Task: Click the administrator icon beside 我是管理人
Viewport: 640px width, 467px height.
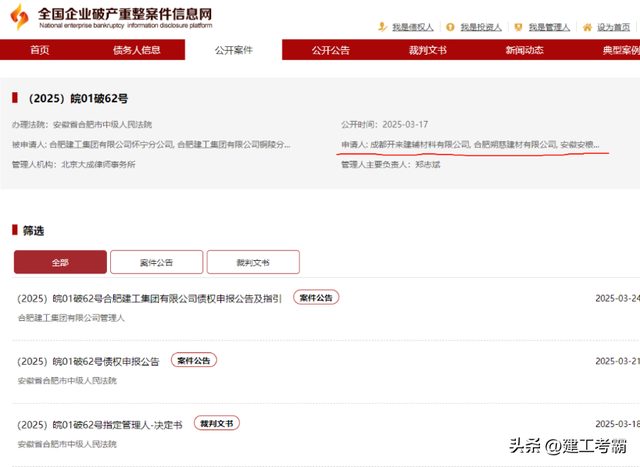Action: point(518,27)
